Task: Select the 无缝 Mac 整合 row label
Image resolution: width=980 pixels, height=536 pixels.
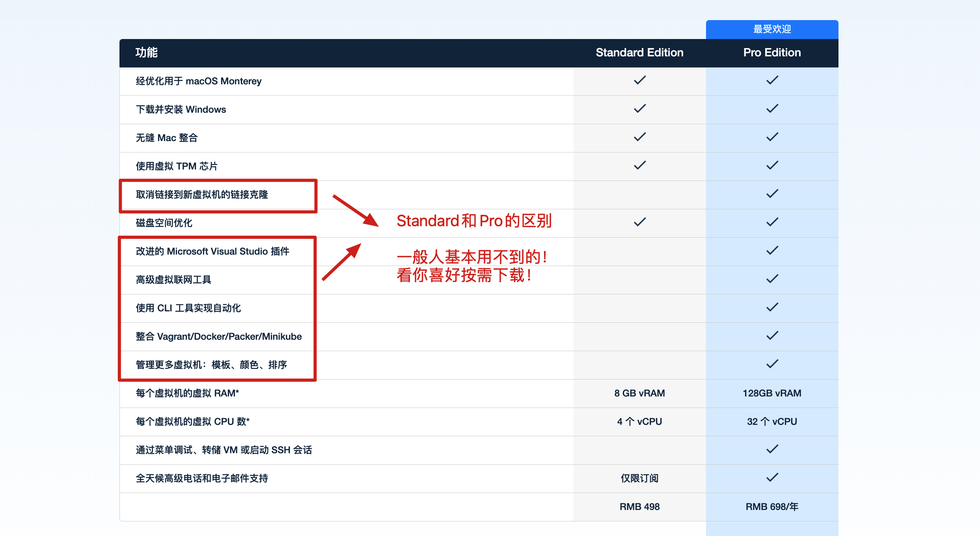Action: [167, 138]
